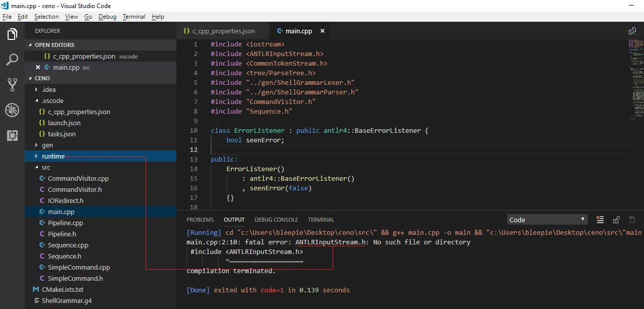Open CMakeLists.txt file
The height and width of the screenshot is (309, 644).
[x=101, y=289]
